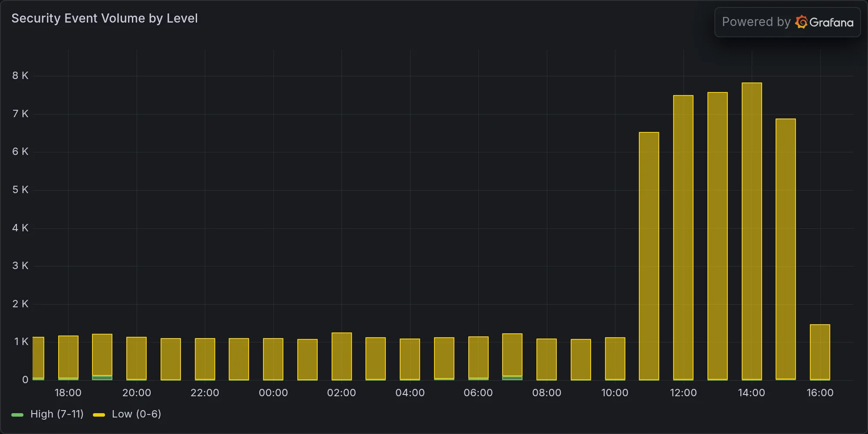Click the bar at 08:00
This screenshot has width=868, height=434.
[546, 359]
